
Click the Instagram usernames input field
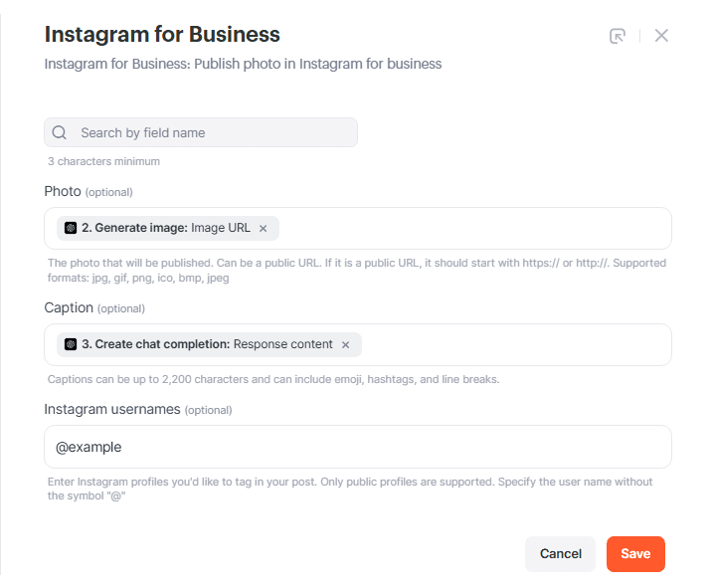pyautogui.click(x=358, y=447)
